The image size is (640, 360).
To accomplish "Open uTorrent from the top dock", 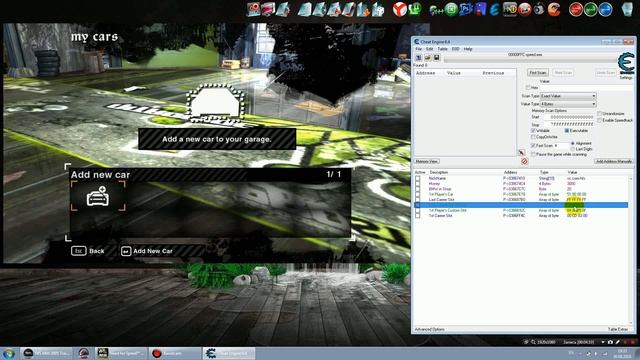I will click(x=415, y=9).
